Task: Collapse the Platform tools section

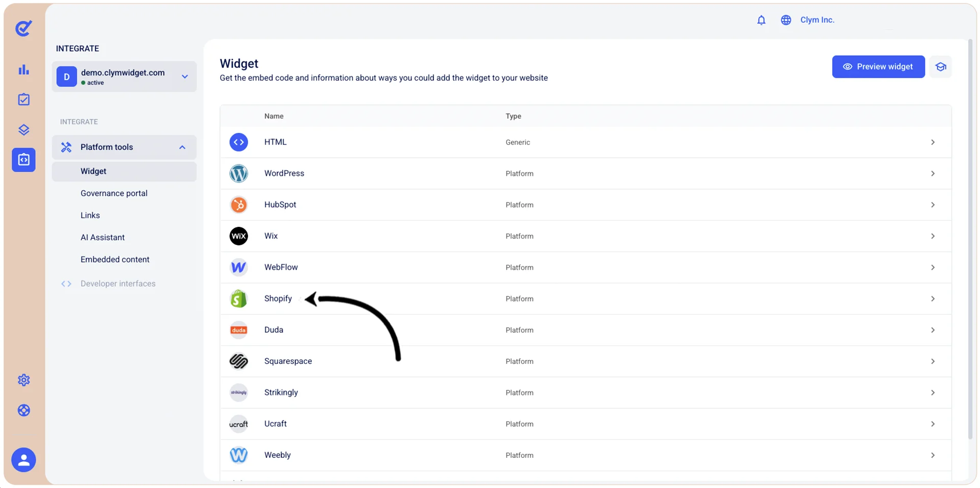Action: pyautogui.click(x=124, y=147)
